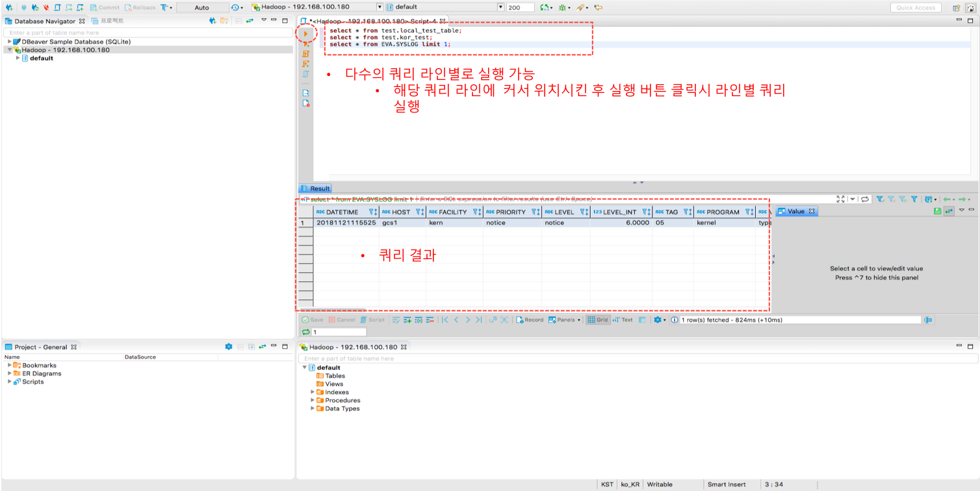980x491 pixels.
Task: Open the Auto commit mode selector
Action: pyautogui.click(x=202, y=8)
